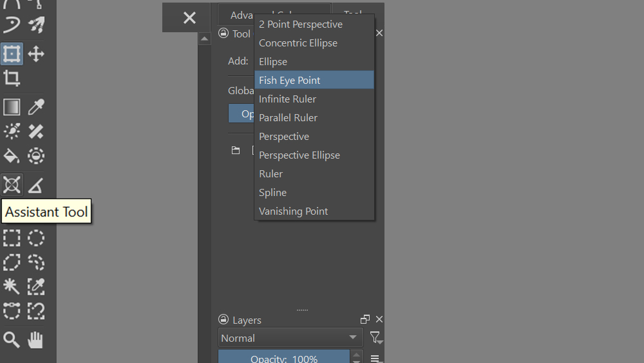Choose the Perspective assistant option
This screenshot has width=644, height=363.
[314, 137]
